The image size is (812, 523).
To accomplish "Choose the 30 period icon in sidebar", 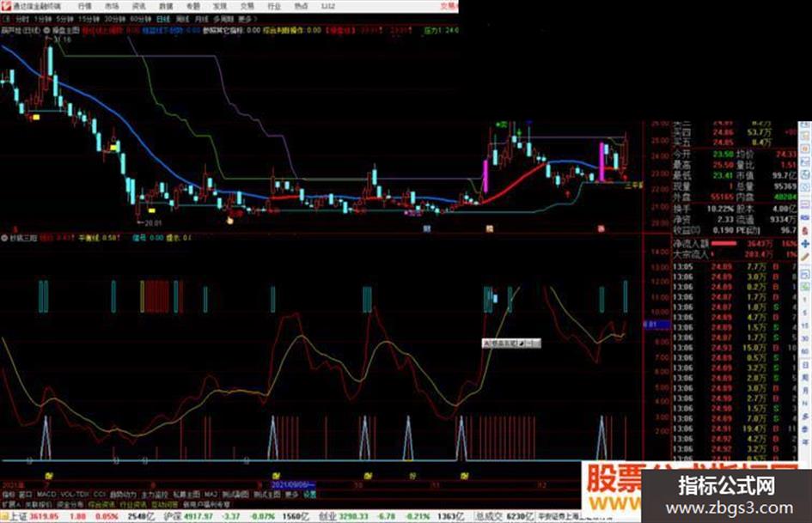I will point(805,338).
